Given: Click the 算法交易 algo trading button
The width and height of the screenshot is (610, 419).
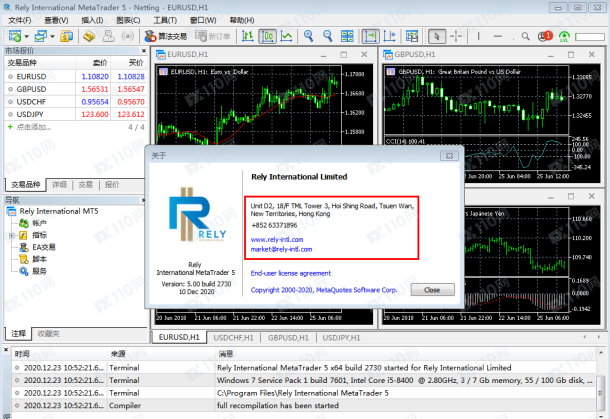Looking at the screenshot, I should 172,36.
